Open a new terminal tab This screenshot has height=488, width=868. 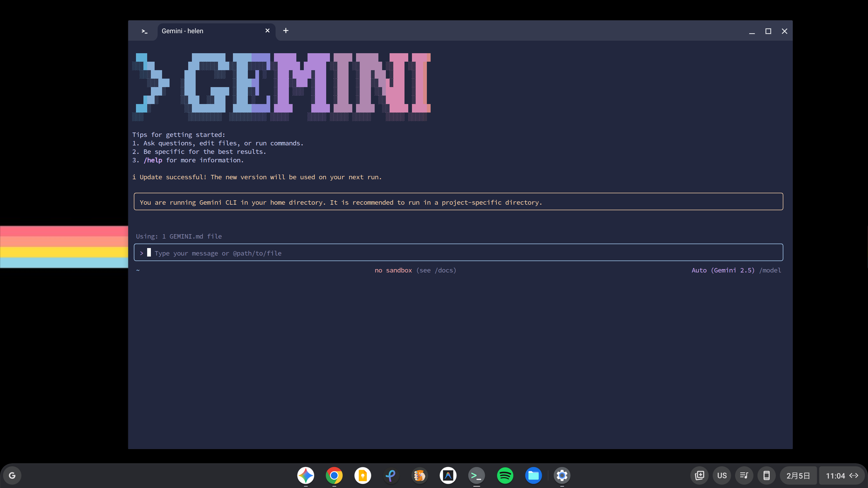[x=286, y=30]
